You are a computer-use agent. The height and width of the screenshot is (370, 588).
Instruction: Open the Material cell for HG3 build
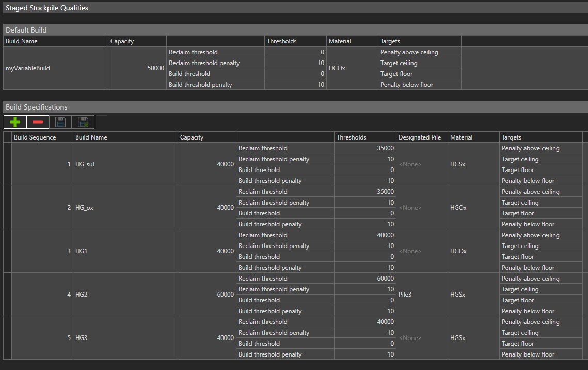472,338
